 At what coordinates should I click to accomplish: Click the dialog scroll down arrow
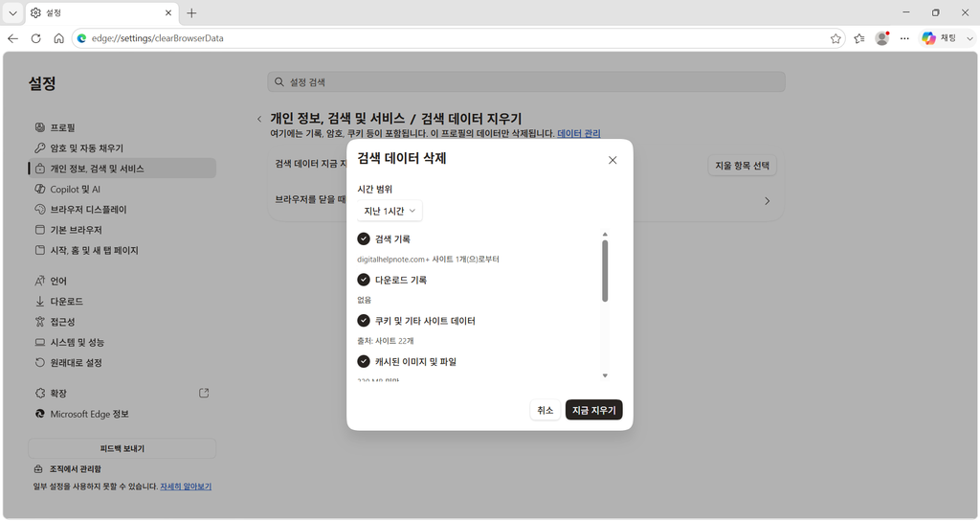click(605, 375)
